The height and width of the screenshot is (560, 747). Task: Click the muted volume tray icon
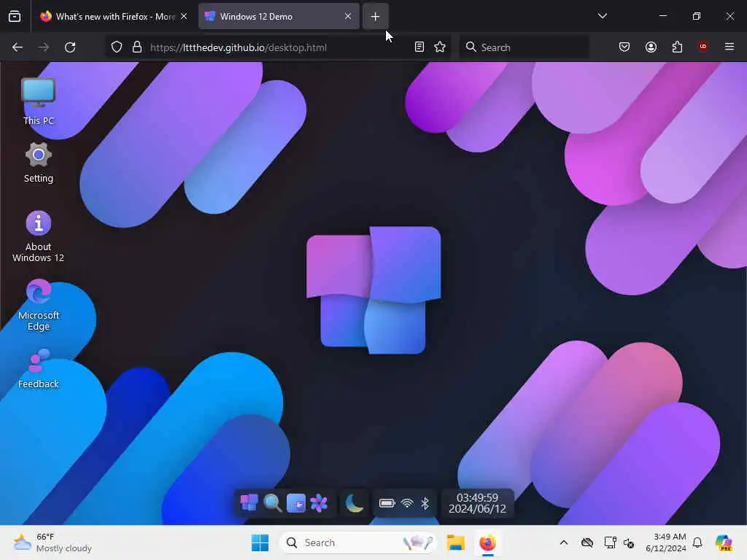pyautogui.click(x=629, y=542)
